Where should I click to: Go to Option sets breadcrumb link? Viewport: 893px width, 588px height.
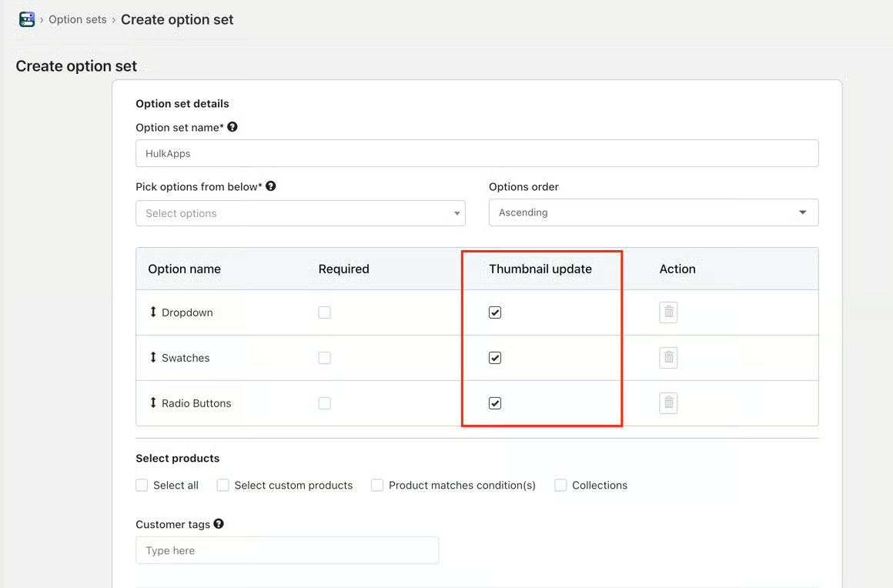click(x=78, y=19)
